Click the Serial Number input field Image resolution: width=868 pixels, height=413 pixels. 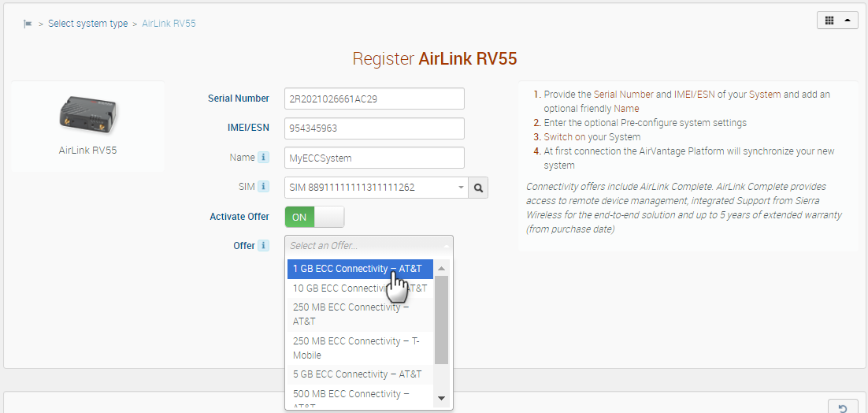(374, 99)
